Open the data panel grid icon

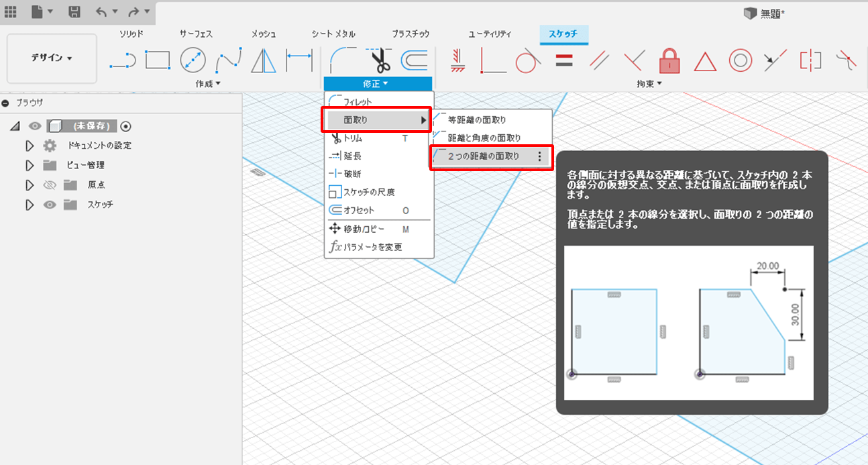[11, 11]
